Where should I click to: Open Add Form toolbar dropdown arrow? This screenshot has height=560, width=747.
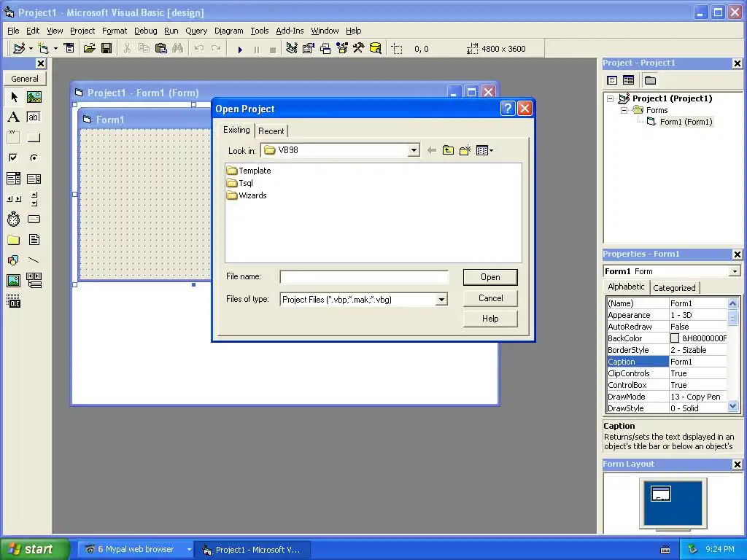55,48
